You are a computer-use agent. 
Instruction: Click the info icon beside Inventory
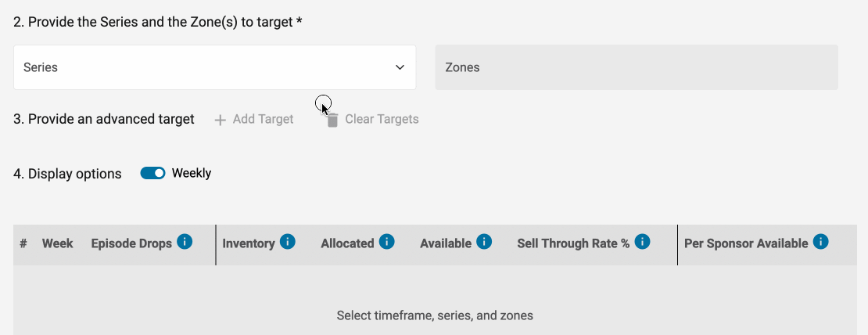click(287, 242)
